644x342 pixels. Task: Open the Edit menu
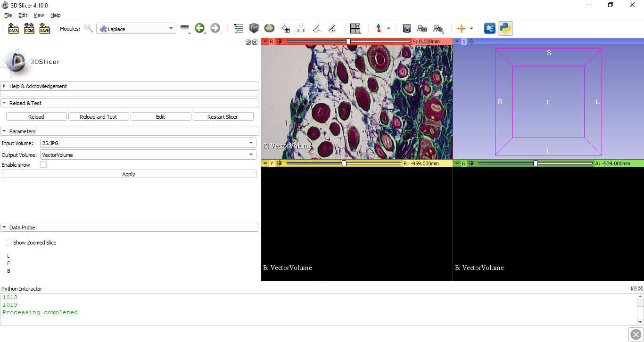pos(23,15)
